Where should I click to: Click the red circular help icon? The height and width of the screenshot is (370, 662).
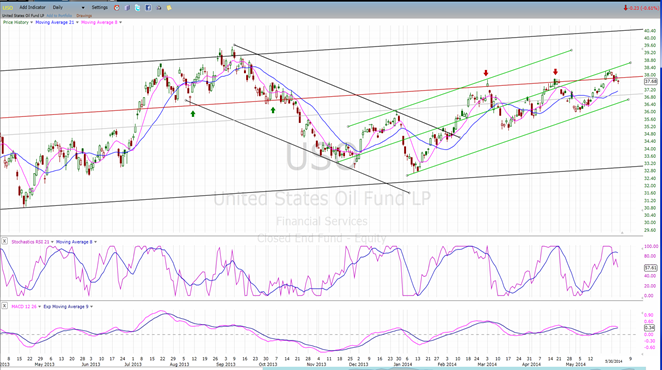click(117, 8)
